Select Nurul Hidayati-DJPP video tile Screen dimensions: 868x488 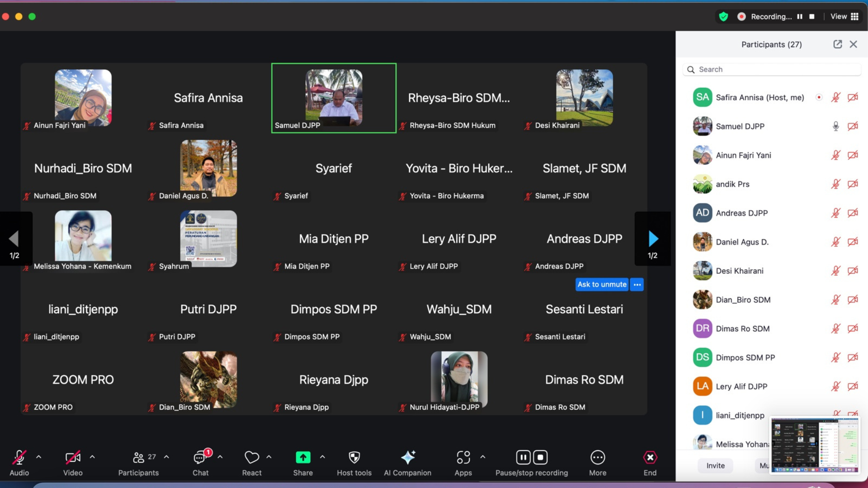coord(459,380)
